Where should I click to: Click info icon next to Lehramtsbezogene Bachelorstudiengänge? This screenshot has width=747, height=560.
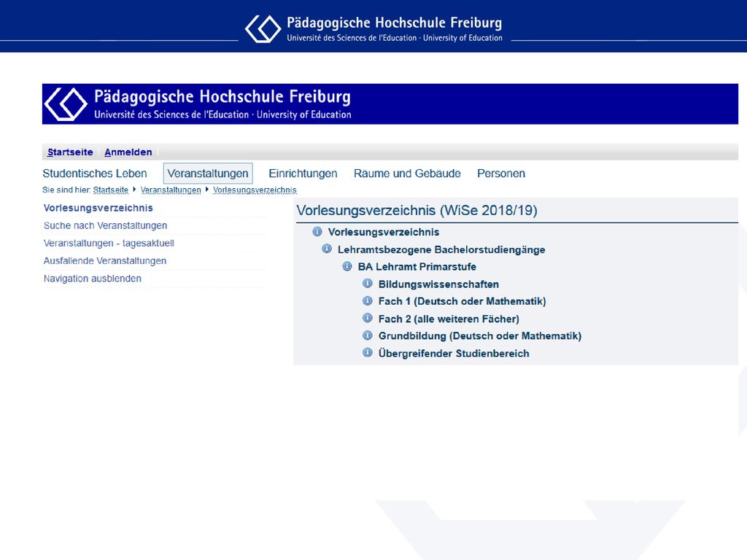point(327,249)
